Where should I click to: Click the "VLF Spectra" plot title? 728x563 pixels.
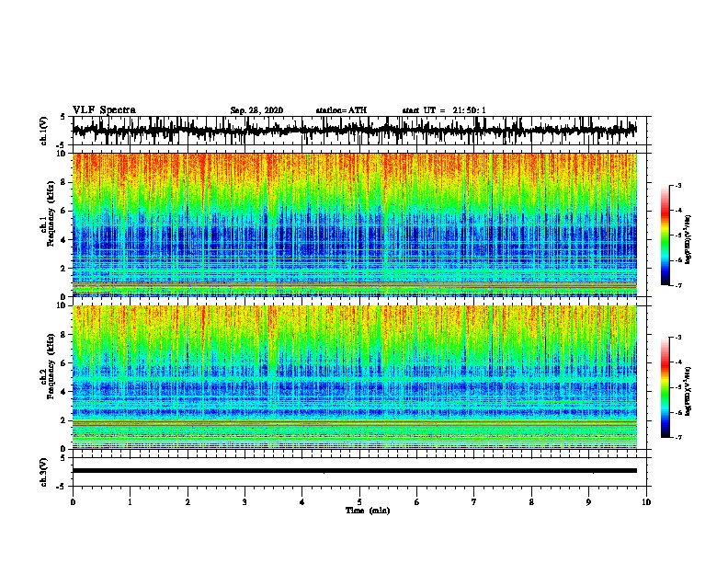[104, 110]
